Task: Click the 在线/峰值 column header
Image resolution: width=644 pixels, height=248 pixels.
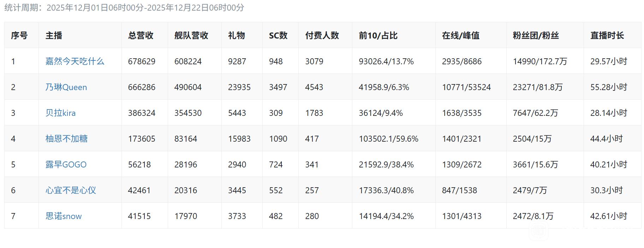Action: click(x=460, y=35)
